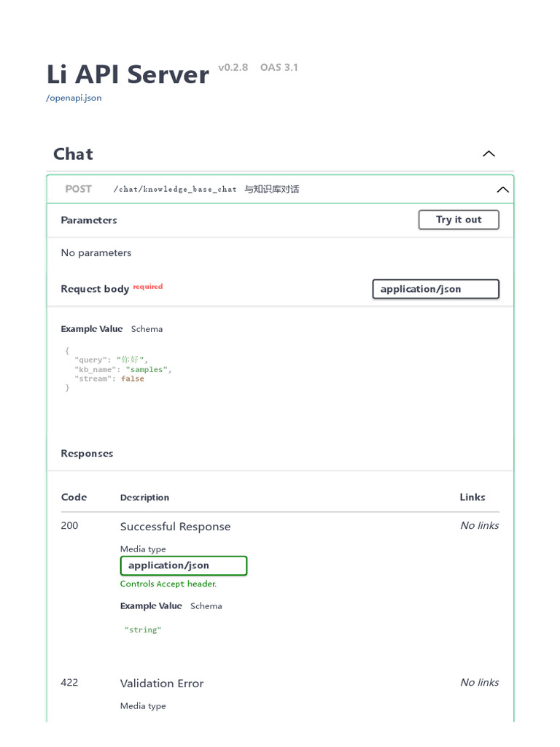560x747 pixels.
Task: Click the Chat tag heading
Action: [73, 154]
